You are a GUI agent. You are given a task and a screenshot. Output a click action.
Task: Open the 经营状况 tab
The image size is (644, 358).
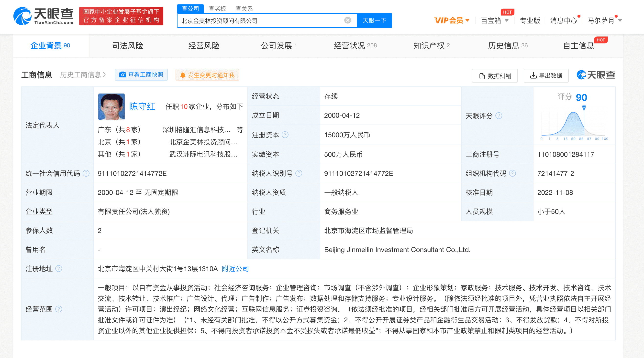(355, 45)
